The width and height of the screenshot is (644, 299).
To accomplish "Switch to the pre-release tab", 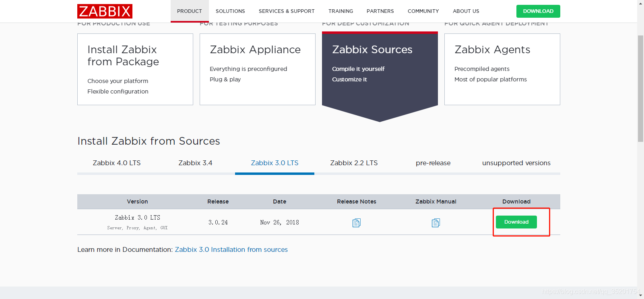I will (x=433, y=163).
